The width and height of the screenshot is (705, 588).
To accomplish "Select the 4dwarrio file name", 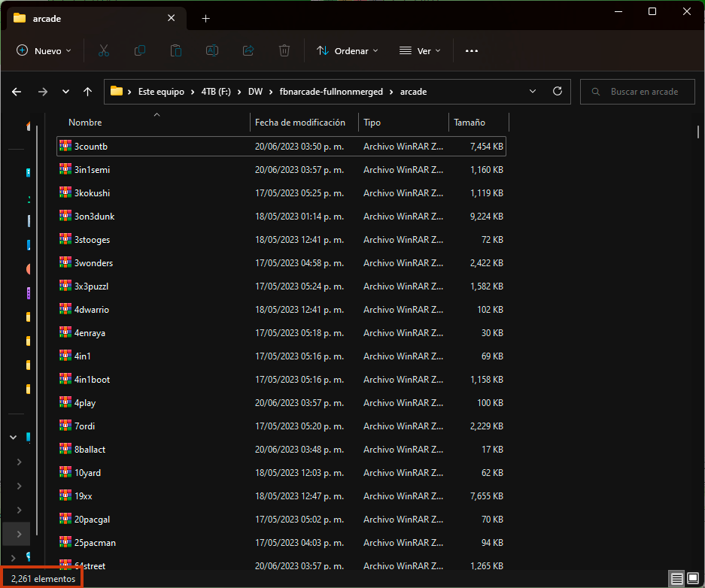I will (x=92, y=310).
